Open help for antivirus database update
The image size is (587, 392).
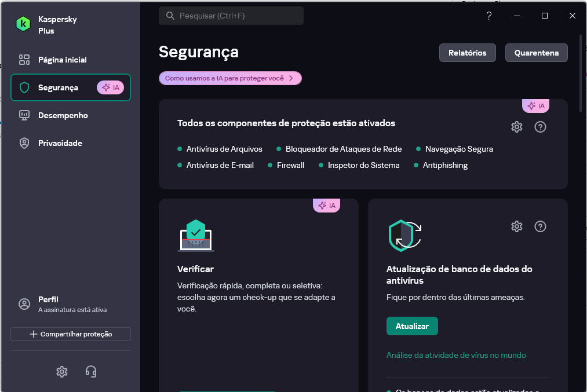pos(540,226)
